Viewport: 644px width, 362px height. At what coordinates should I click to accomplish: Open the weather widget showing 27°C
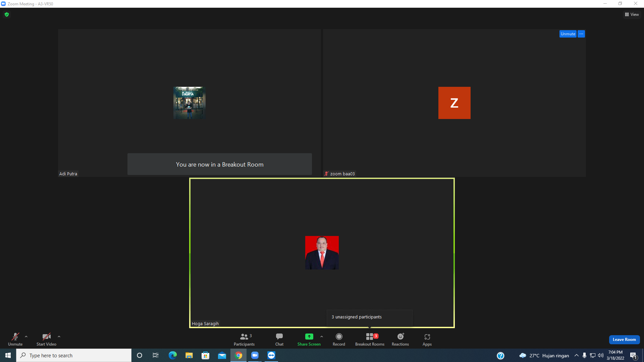tap(544, 355)
